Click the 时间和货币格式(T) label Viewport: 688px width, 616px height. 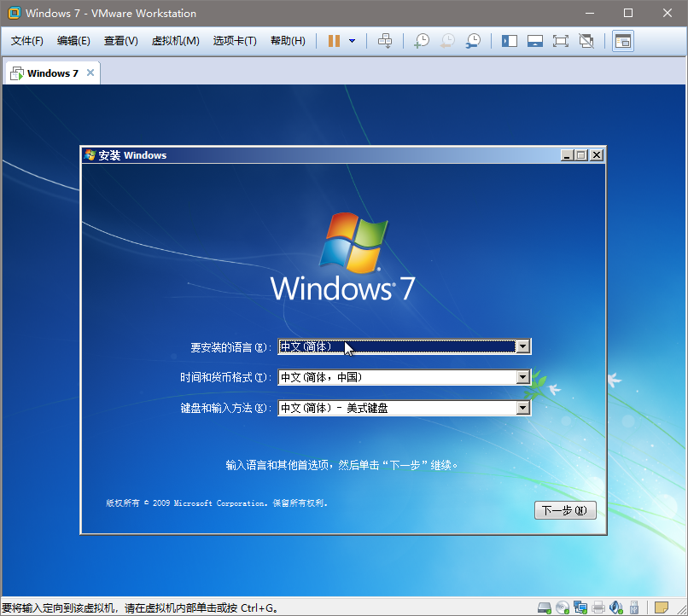225,377
